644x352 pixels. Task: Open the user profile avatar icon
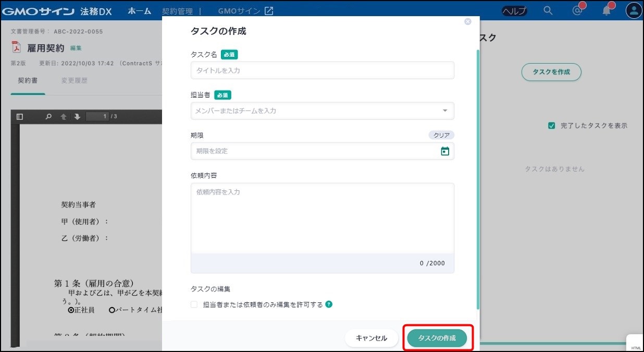[x=634, y=10]
